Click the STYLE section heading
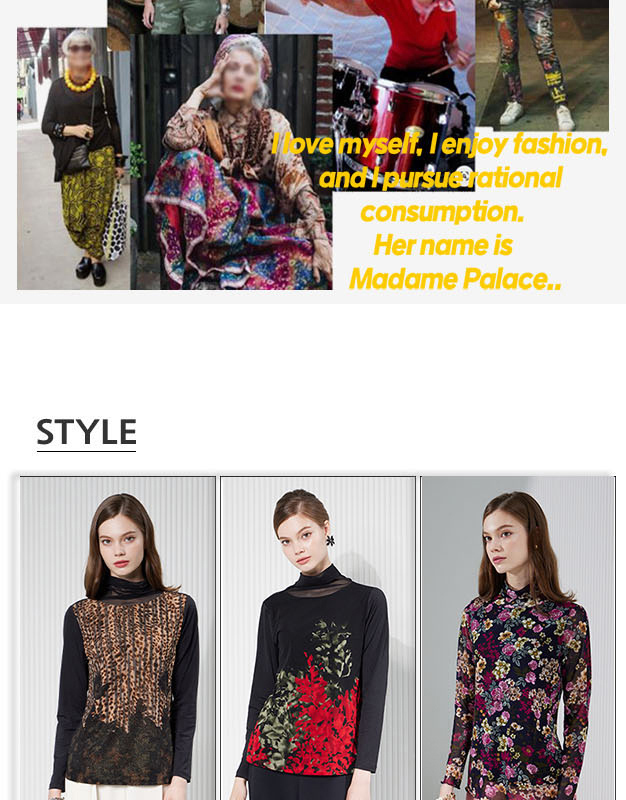The height and width of the screenshot is (800, 626). tap(86, 432)
